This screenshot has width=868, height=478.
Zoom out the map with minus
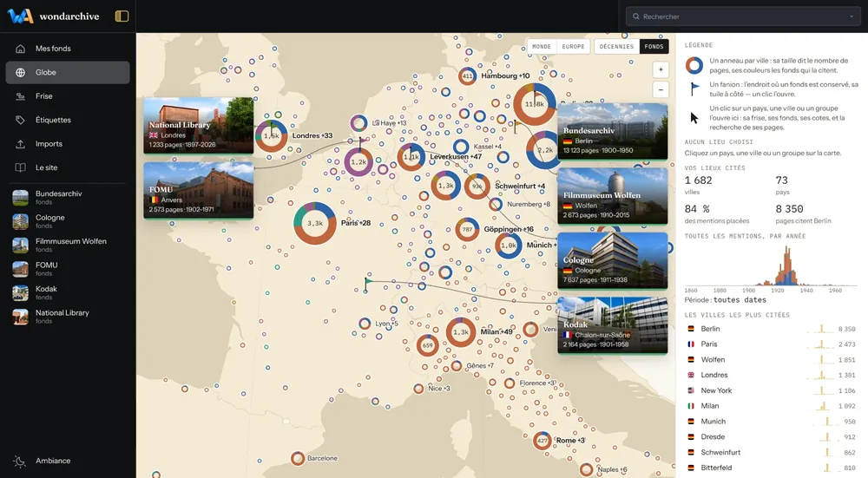661,89
